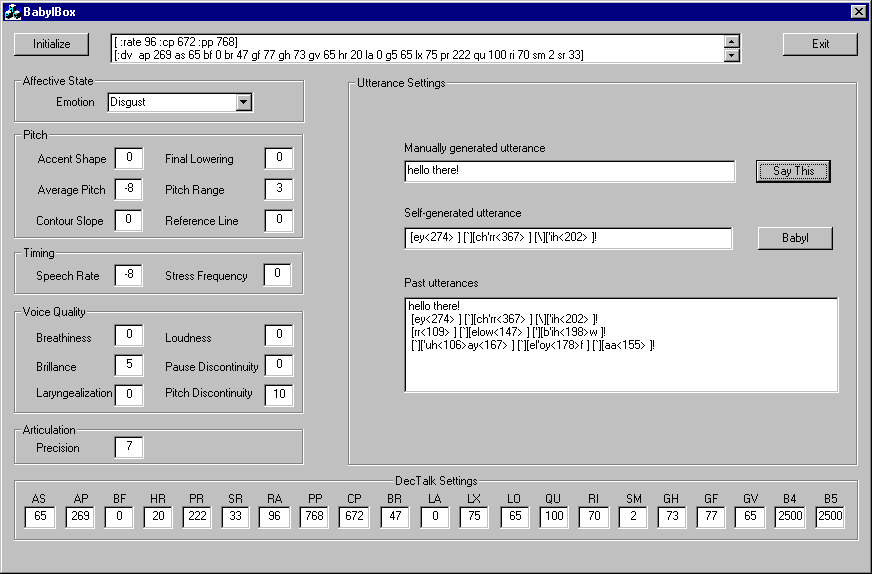Image resolution: width=872 pixels, height=574 pixels.
Task: Click the Reference Line value field
Action: pos(279,220)
